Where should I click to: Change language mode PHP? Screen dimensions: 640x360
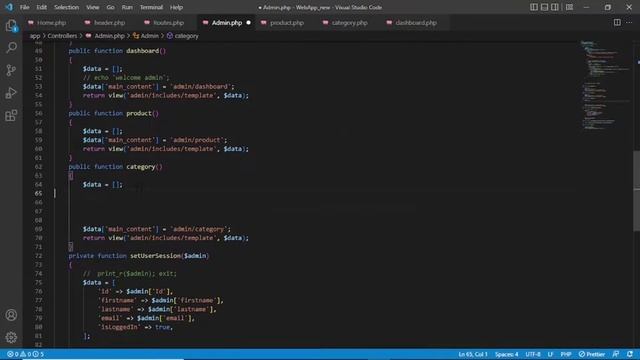pos(566,354)
